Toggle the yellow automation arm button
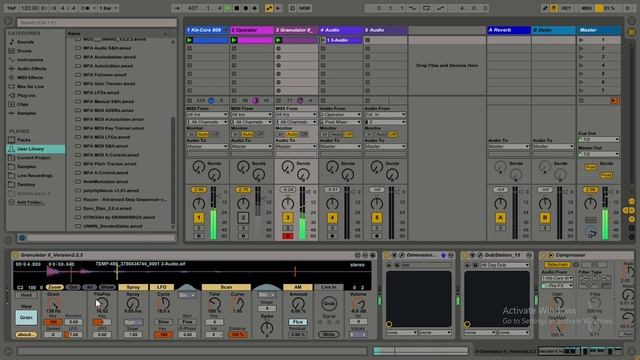The height and width of the screenshot is (360, 640). click(x=269, y=8)
